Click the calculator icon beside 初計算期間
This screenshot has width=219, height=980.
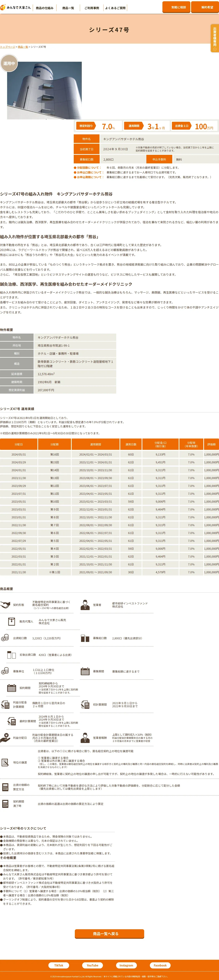tap(85, 705)
